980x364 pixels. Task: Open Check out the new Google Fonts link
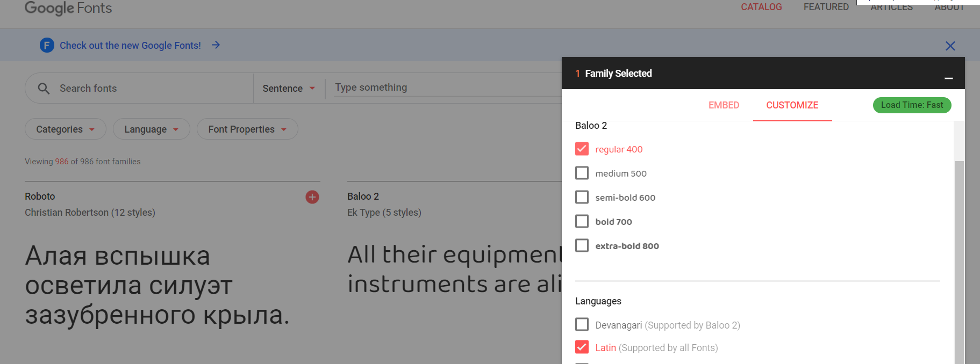pyautogui.click(x=130, y=46)
